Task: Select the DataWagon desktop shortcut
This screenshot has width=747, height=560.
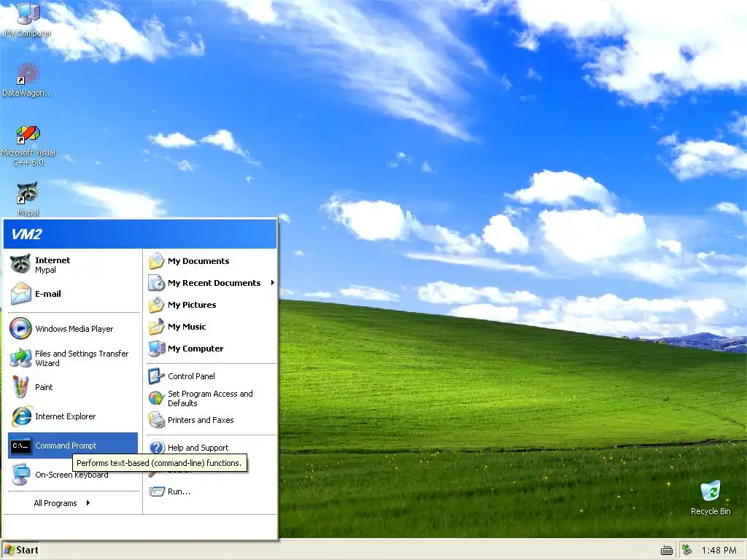Action: [x=28, y=80]
